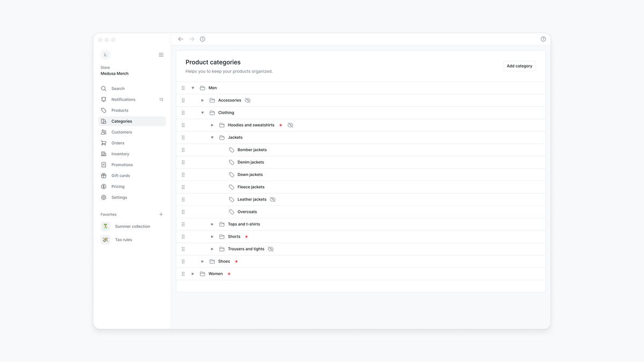Expand the Women category
This screenshot has height=362, width=644.
[x=193, y=274]
